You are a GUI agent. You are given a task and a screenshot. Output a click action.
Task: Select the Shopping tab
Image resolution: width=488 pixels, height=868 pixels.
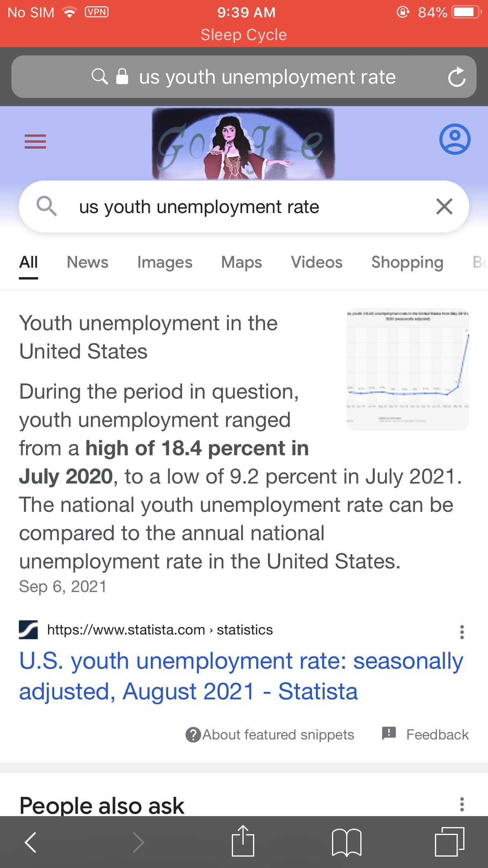coord(407,262)
